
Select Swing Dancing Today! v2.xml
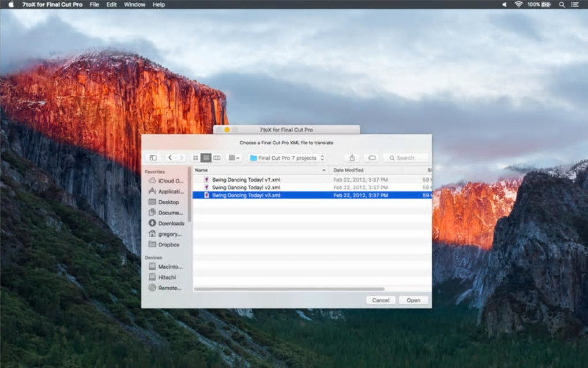312,187
